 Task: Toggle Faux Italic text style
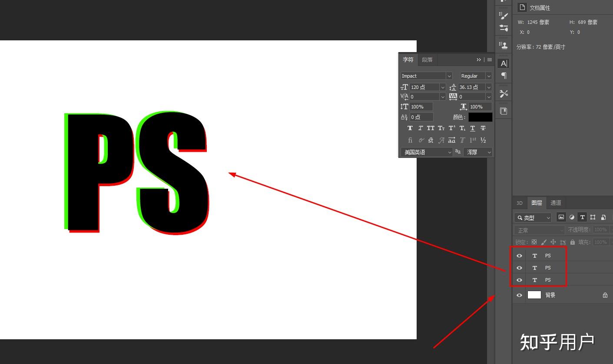pos(420,128)
